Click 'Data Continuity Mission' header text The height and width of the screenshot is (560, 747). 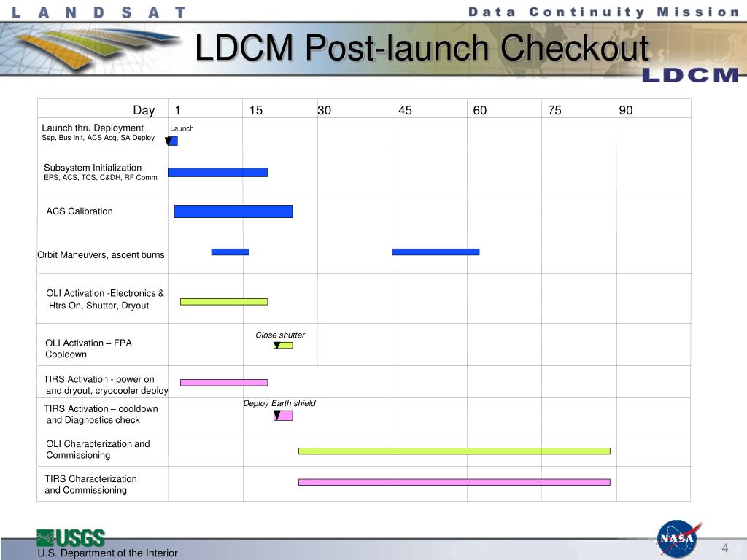pos(604,12)
